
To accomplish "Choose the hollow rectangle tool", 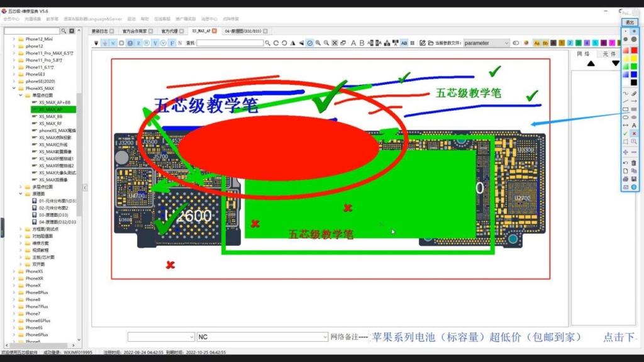I will (625, 109).
